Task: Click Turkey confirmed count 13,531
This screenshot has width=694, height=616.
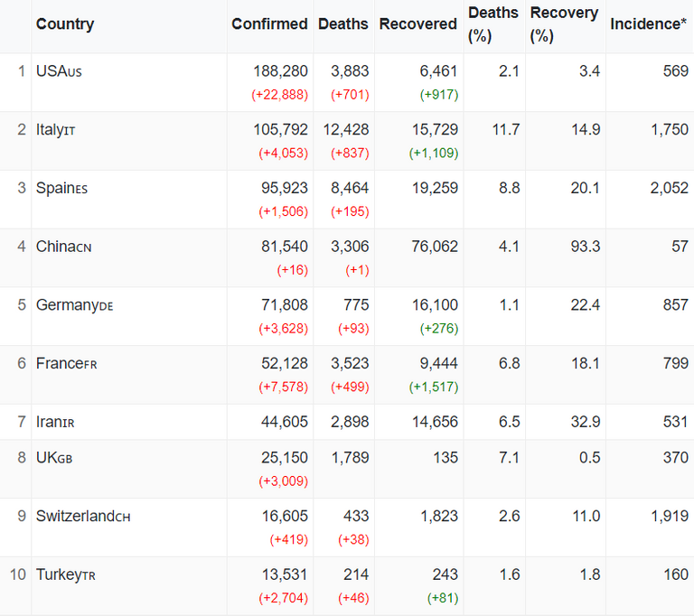Action: click(x=285, y=574)
